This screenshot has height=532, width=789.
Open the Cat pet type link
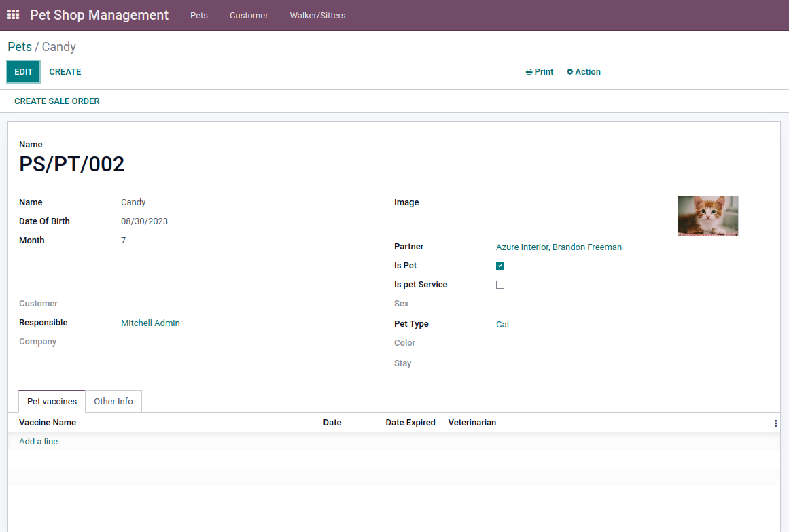[x=503, y=325]
